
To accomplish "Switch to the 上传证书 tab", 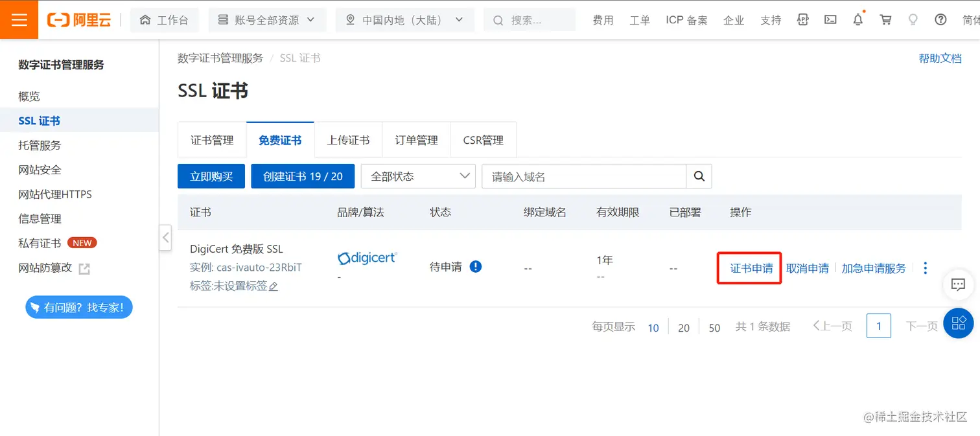I will coord(348,140).
